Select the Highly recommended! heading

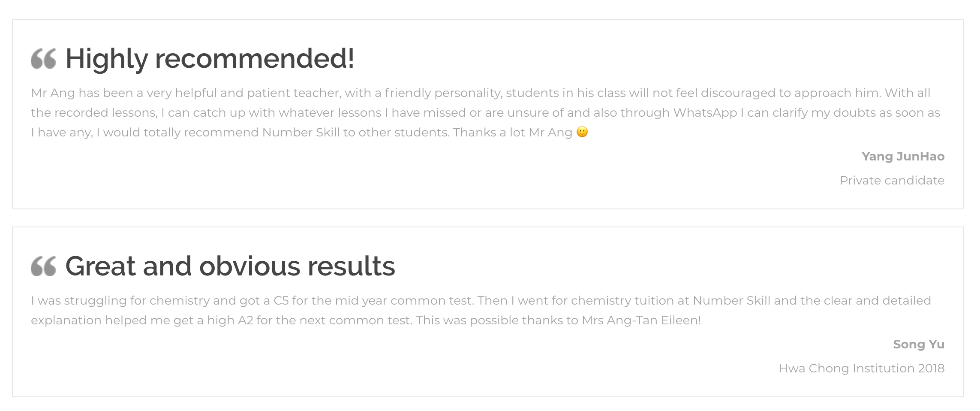[x=210, y=58]
